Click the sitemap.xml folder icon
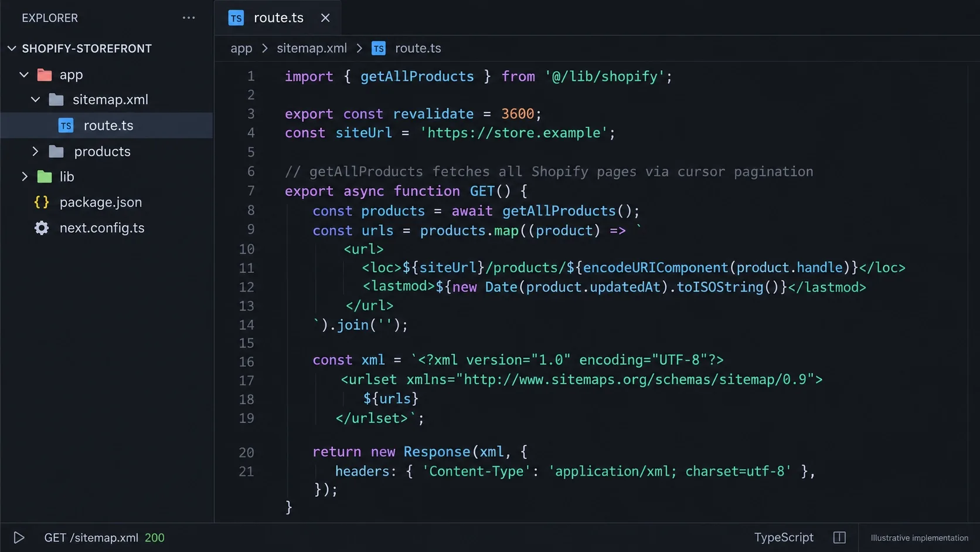The height and width of the screenshot is (552, 980). (56, 100)
